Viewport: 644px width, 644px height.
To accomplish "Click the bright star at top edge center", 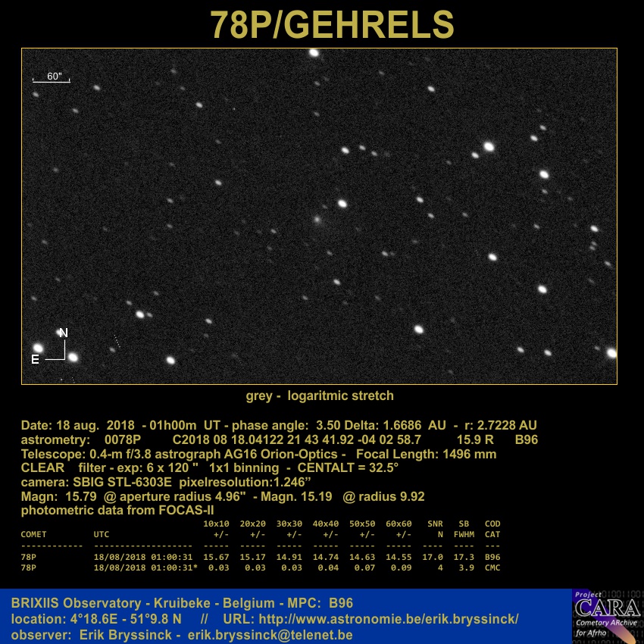I will pos(314,52).
